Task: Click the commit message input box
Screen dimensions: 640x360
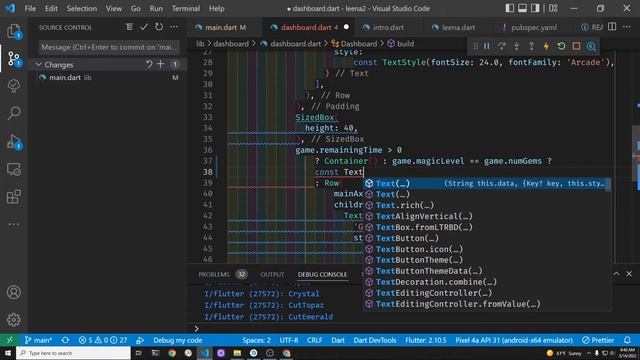Action: click(109, 47)
